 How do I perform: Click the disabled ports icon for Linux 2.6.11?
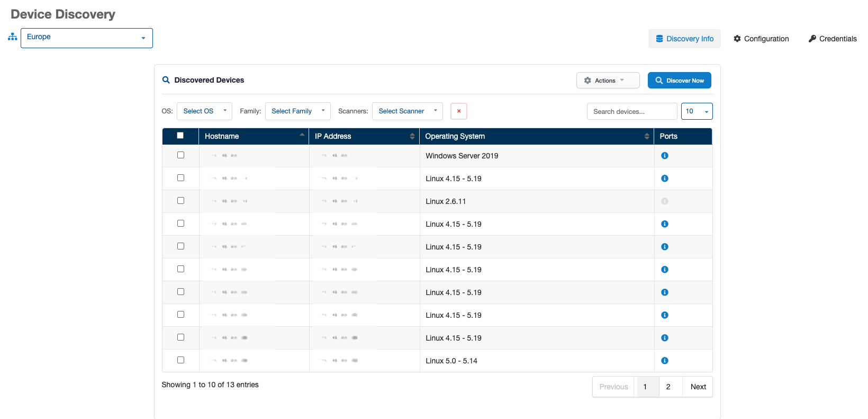tap(665, 201)
